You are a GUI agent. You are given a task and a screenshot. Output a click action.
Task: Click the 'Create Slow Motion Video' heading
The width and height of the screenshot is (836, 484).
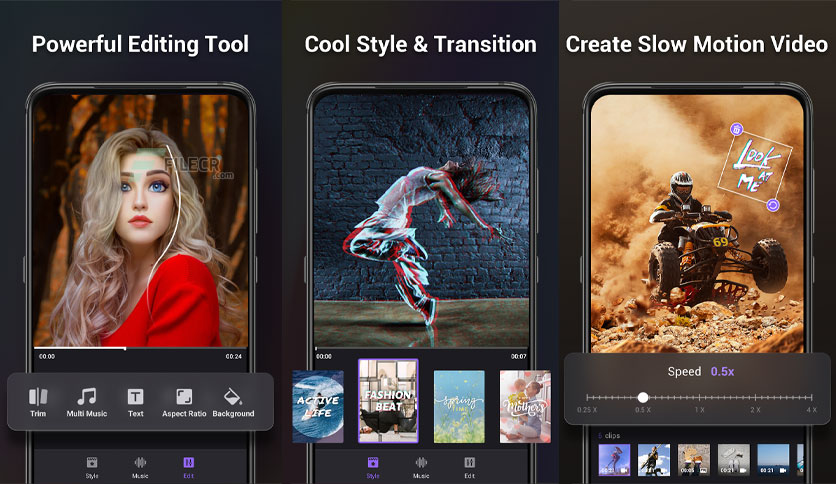click(697, 44)
